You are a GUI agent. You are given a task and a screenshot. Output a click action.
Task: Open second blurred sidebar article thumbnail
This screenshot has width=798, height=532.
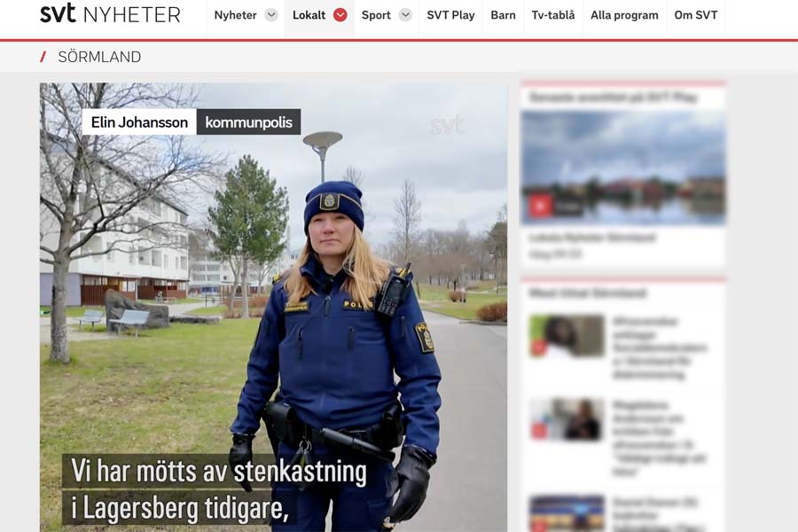(567, 419)
